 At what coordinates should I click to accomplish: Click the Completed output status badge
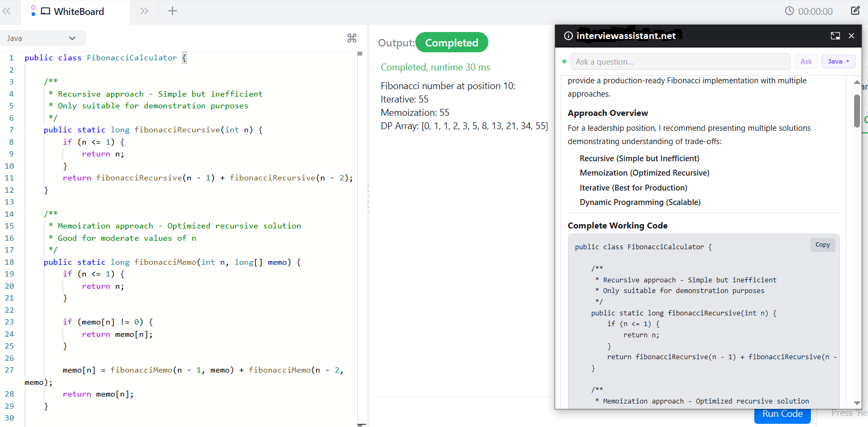point(452,43)
